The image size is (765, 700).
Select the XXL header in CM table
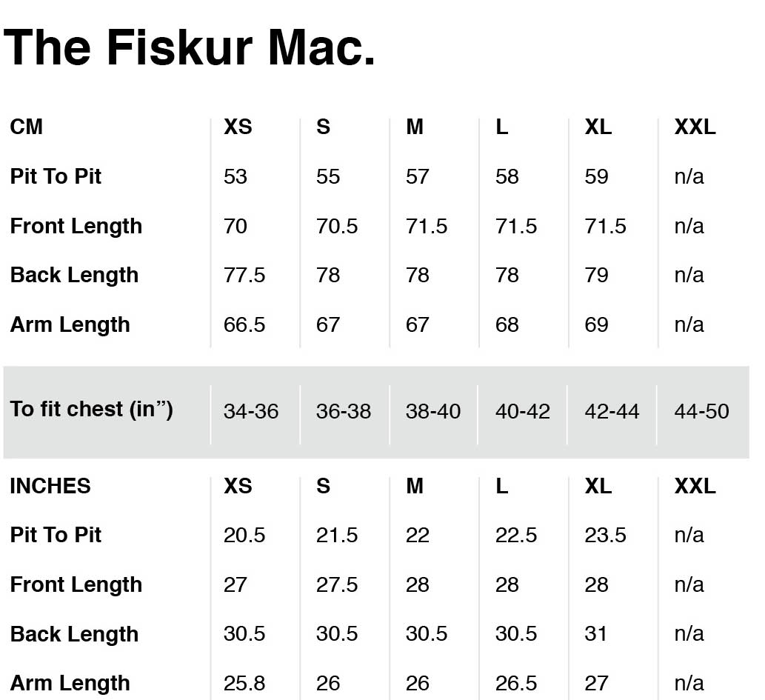click(x=695, y=127)
